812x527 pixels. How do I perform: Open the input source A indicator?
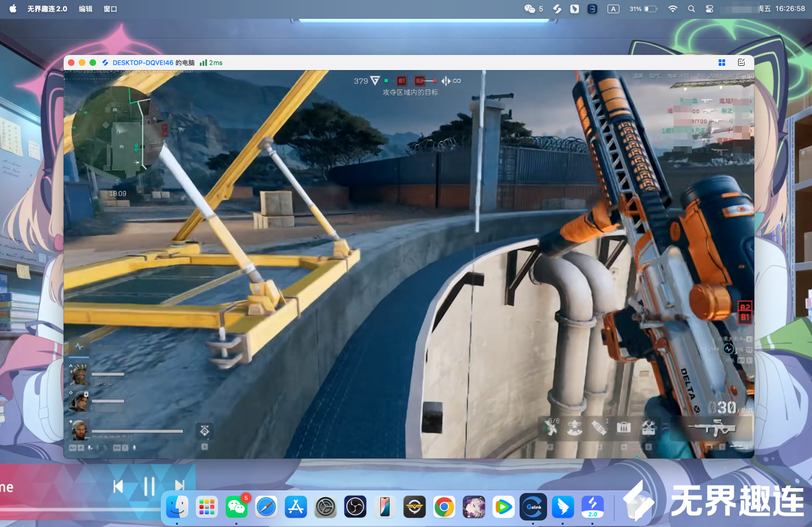[x=613, y=9]
